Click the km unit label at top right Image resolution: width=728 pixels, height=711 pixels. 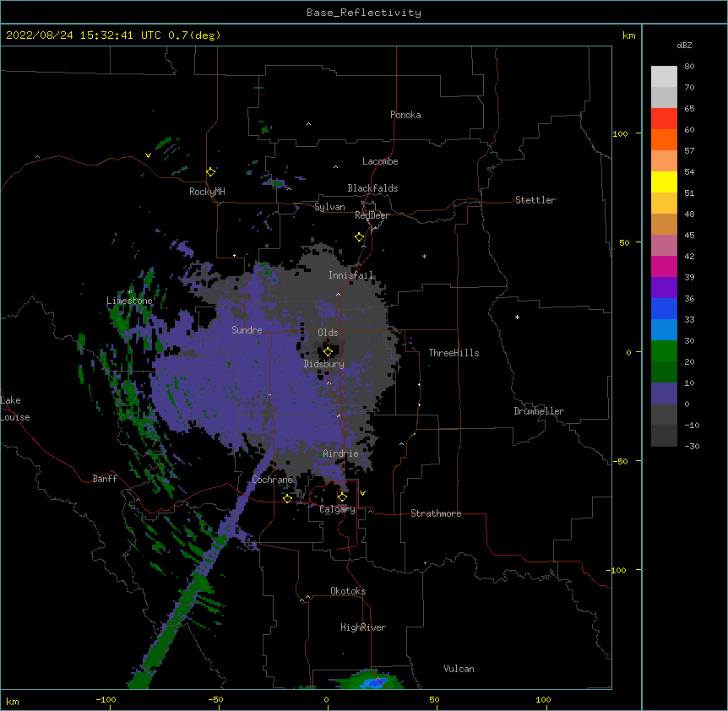pyautogui.click(x=629, y=35)
